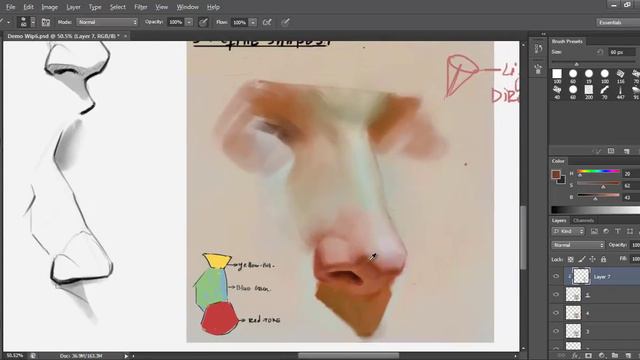Click the Flow 100% field
Image resolution: width=640 pixels, height=360 pixels.
[x=240, y=22]
